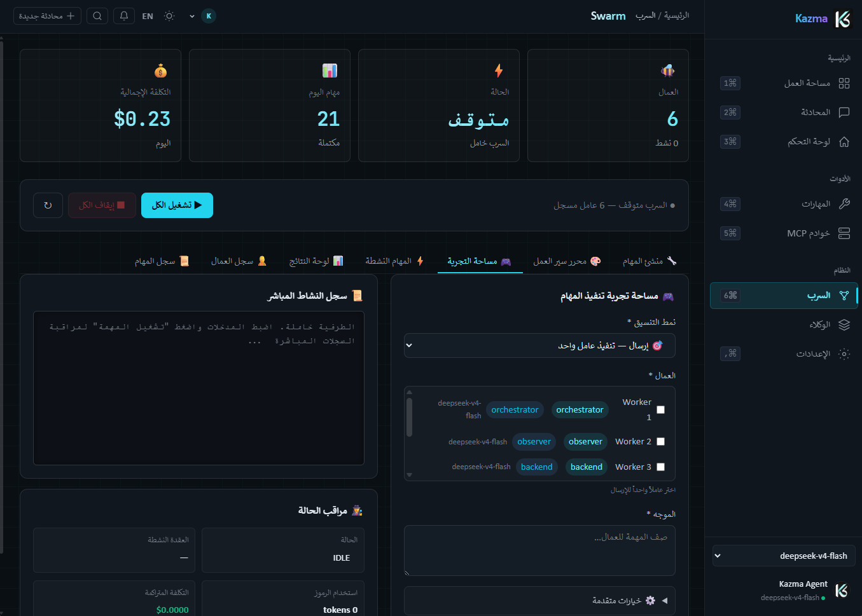Viewport: 862px width, 616px height.
Task: Click the search magnifier icon
Action: point(97,16)
